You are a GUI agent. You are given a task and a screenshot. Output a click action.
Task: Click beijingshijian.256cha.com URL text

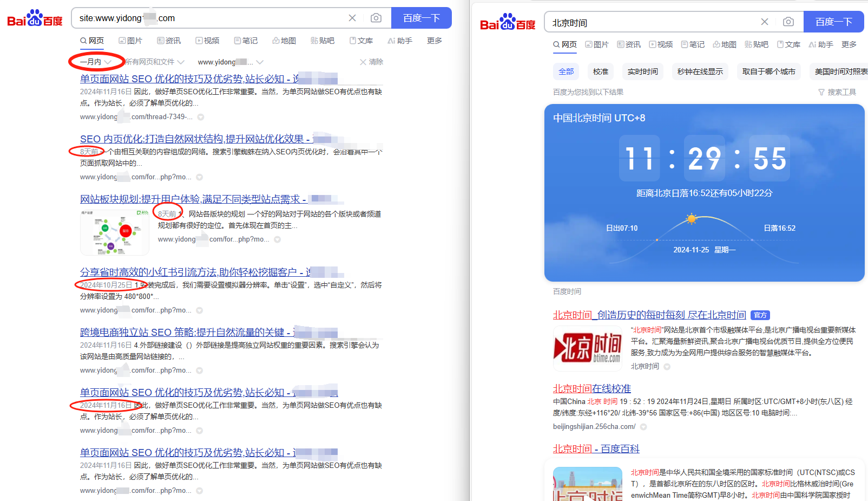click(594, 427)
